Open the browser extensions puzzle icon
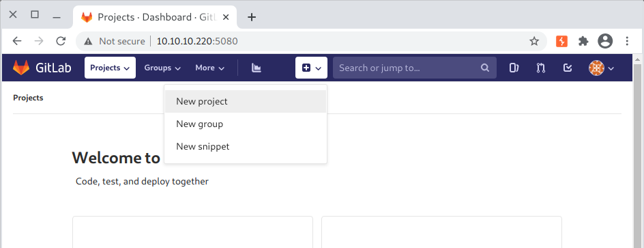Screen dimensions: 644x248 click(583, 41)
